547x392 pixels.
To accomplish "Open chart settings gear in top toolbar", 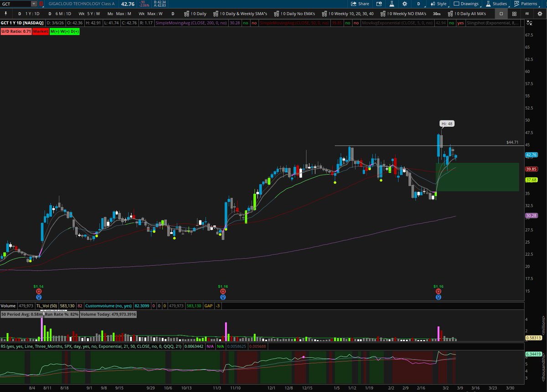I will (404, 4).
